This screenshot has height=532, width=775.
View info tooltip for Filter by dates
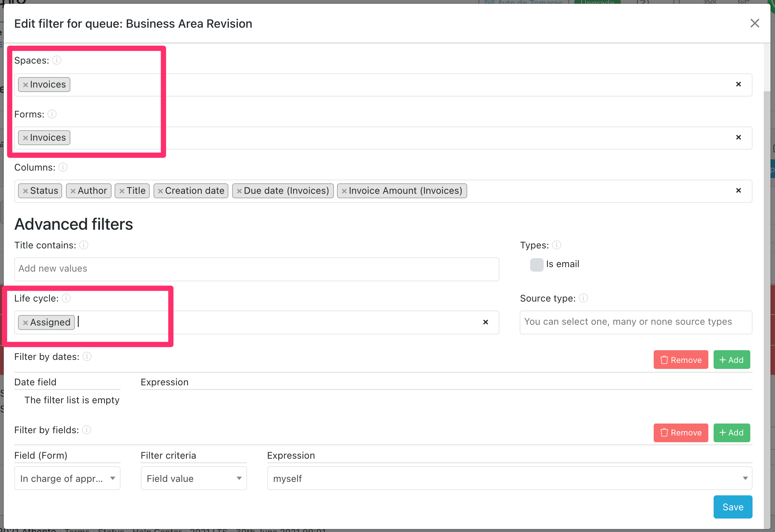pos(87,357)
